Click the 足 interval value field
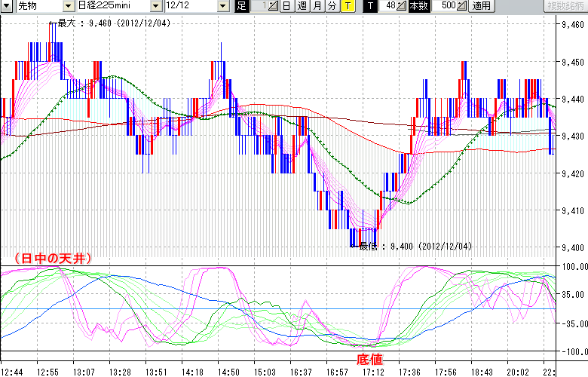The height and width of the screenshot is (377, 588). 259,6
